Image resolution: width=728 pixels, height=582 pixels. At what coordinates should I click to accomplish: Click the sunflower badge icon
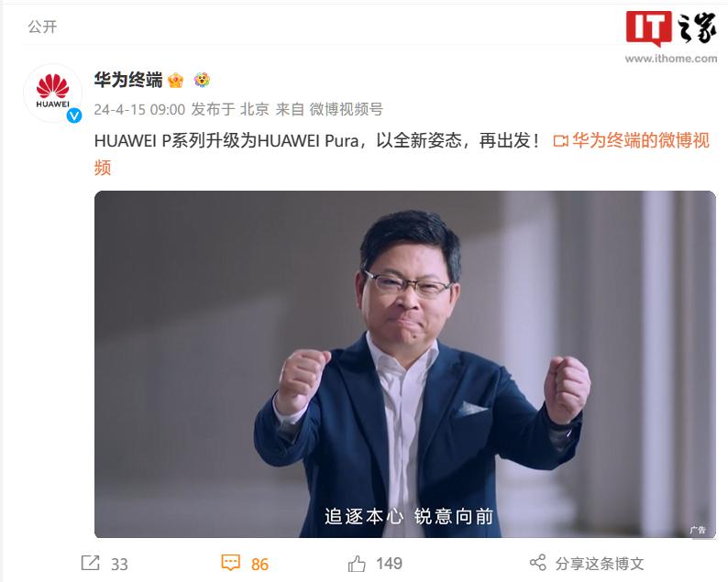click(202, 80)
